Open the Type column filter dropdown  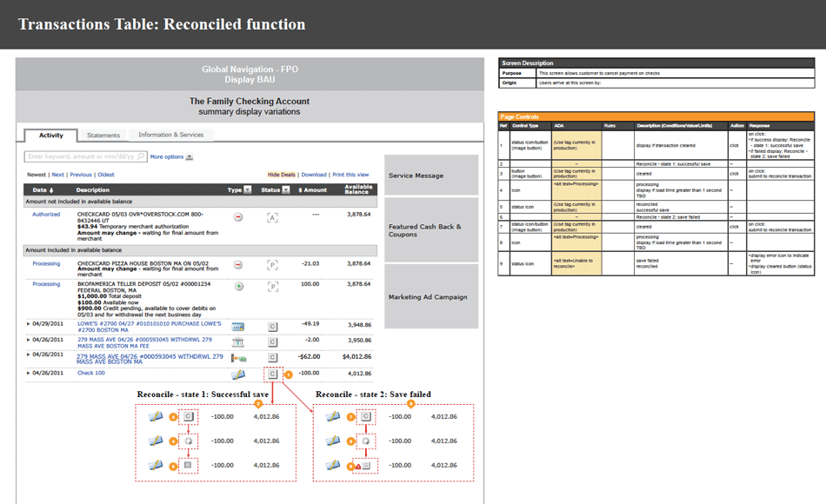[x=248, y=189]
